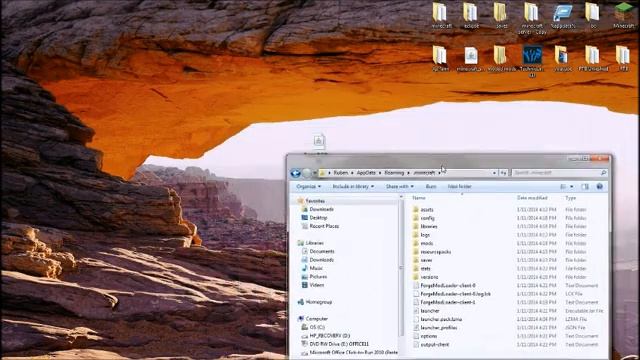Select the Ruben breadcrumb in address bar
This screenshot has height=360, width=640.
point(341,173)
